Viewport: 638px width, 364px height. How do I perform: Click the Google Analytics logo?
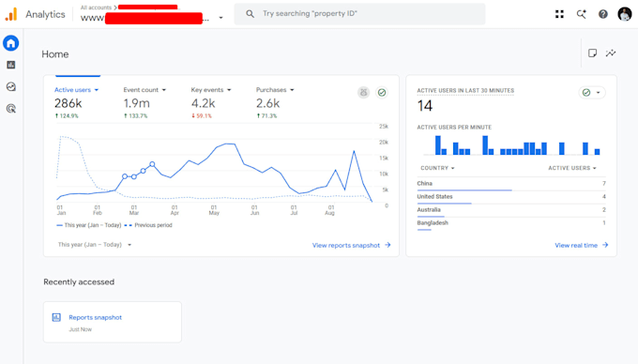click(11, 14)
